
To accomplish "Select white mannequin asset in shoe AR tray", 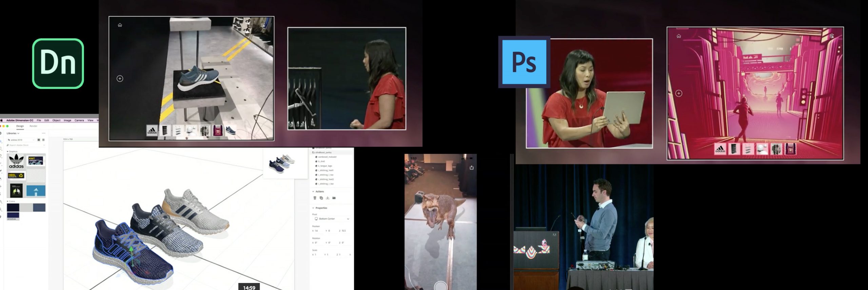I will (191, 131).
